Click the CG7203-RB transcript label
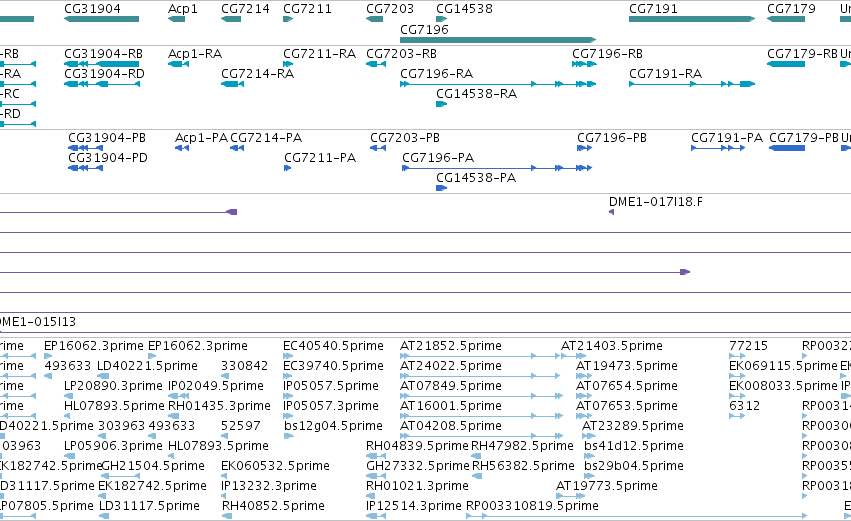This screenshot has width=851, height=521. click(402, 54)
